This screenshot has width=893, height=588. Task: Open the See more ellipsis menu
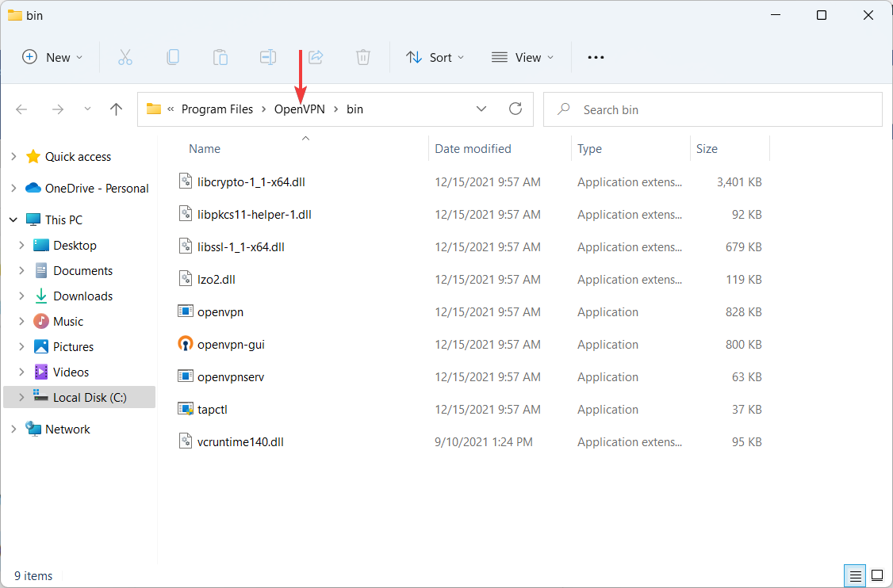click(x=596, y=57)
